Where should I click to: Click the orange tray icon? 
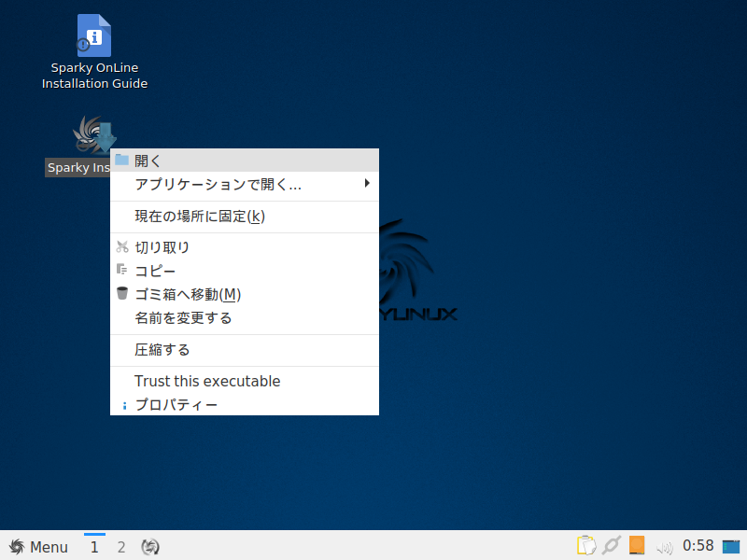click(637, 545)
